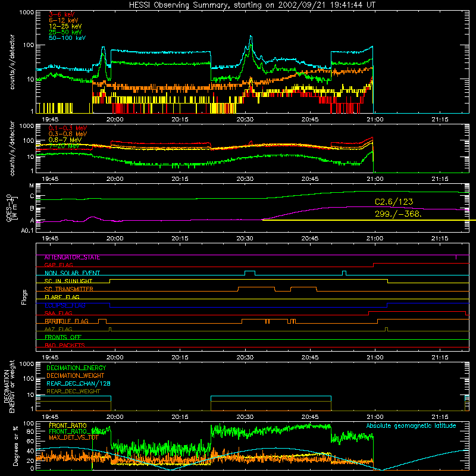Click the REAR_DEC_CHAN/128 legend entry

pos(79,383)
